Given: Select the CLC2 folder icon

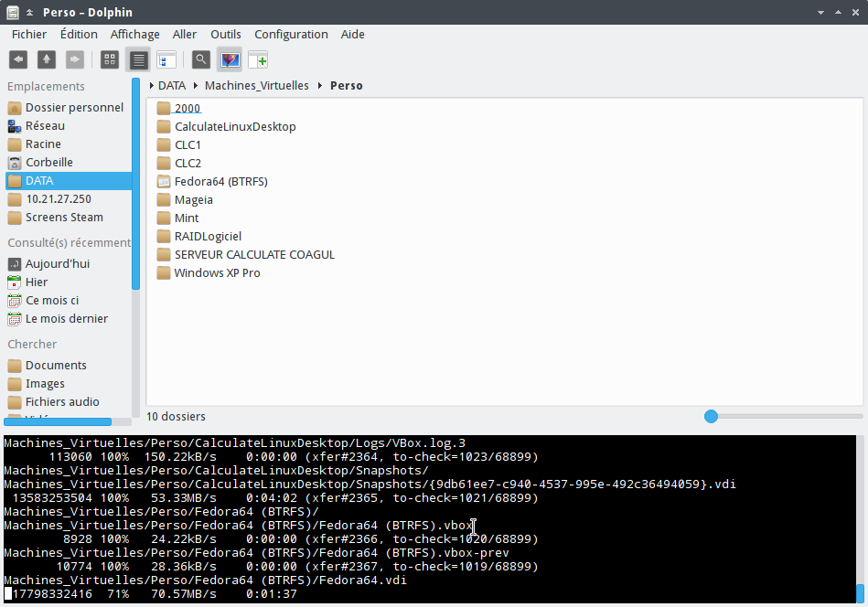Looking at the screenshot, I should point(164,164).
